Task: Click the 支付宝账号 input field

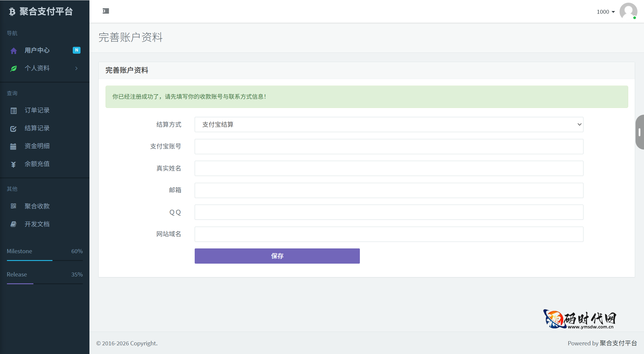Action: [389, 146]
